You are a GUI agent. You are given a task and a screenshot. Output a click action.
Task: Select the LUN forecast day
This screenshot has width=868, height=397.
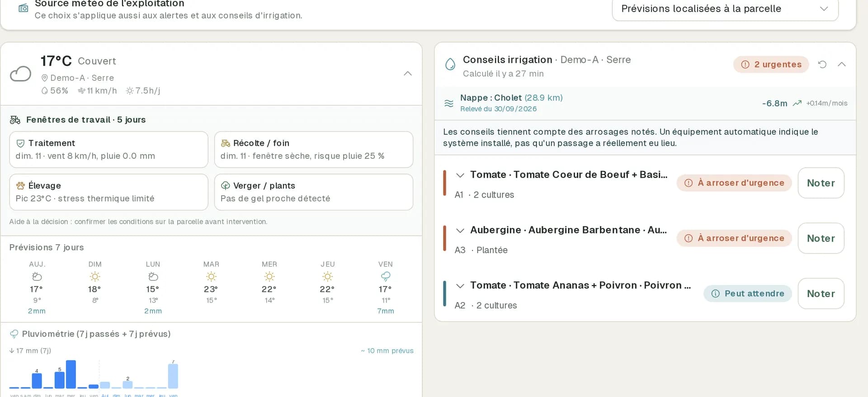(x=153, y=287)
